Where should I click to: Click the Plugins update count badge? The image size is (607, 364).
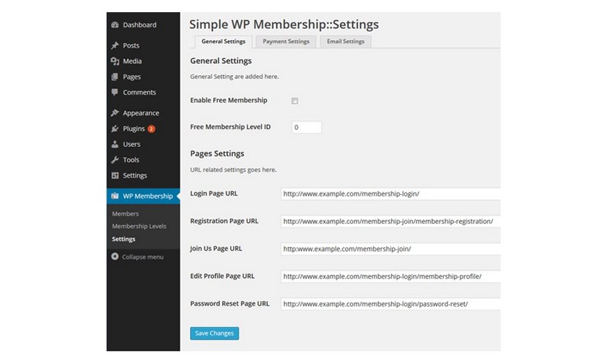(x=151, y=129)
